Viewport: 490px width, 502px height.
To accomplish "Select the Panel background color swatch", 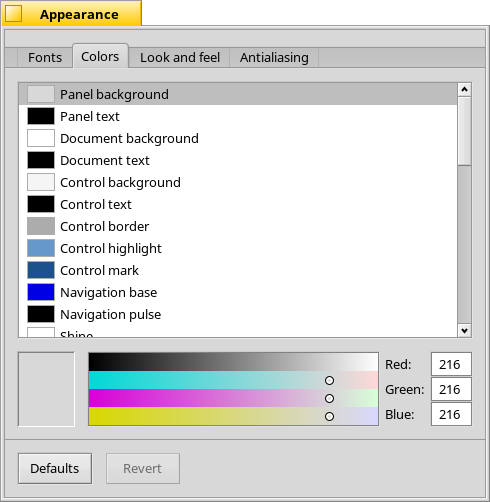I will click(x=41, y=94).
